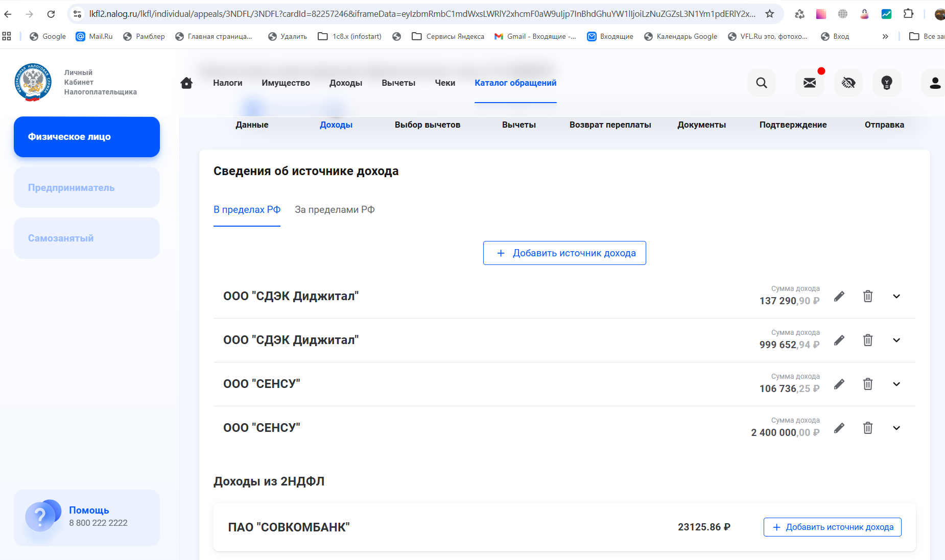The height and width of the screenshot is (560, 945).
Task: Edit first СДЭК Диджитал income with pencil
Action: 839,296
